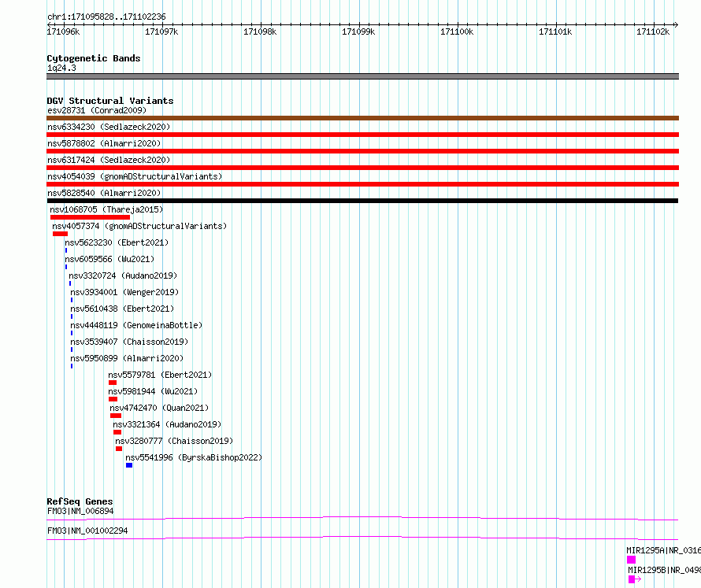
Task: Click nsv4054039 (gnomADStructuralVariants) label
Action: (135, 176)
